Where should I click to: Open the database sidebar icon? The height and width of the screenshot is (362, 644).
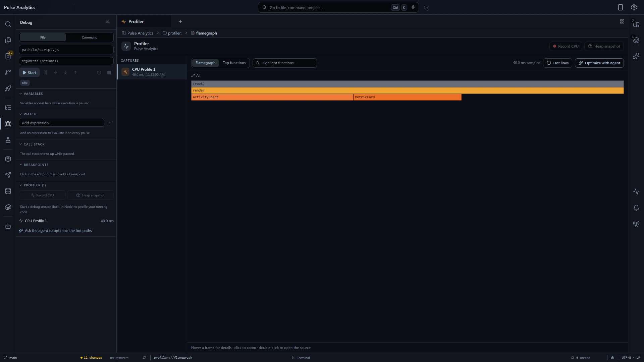[8, 191]
